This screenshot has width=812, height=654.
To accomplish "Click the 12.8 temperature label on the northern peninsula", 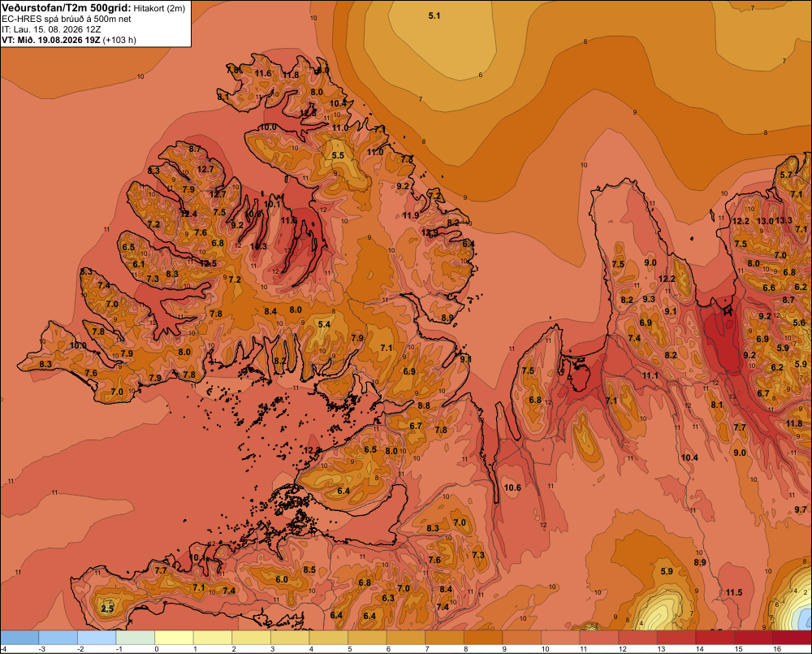I will [x=308, y=112].
